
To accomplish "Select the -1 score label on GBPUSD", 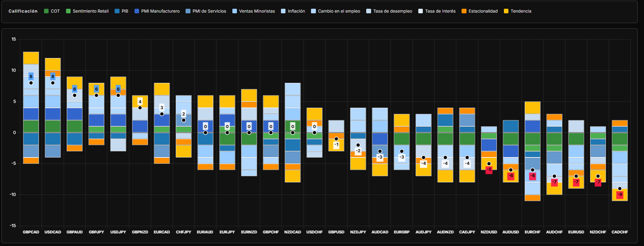I will click(x=336, y=145).
